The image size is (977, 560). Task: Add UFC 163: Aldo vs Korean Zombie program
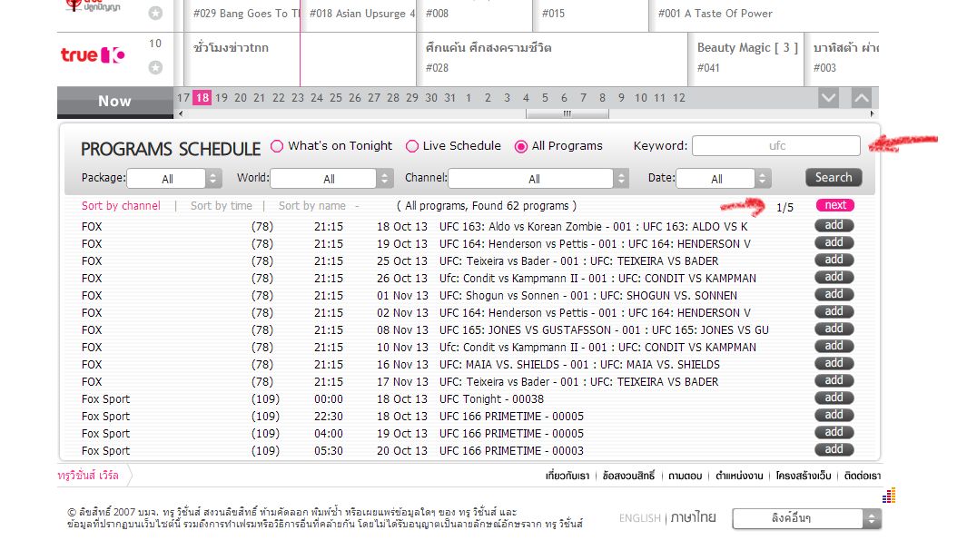[x=834, y=225]
